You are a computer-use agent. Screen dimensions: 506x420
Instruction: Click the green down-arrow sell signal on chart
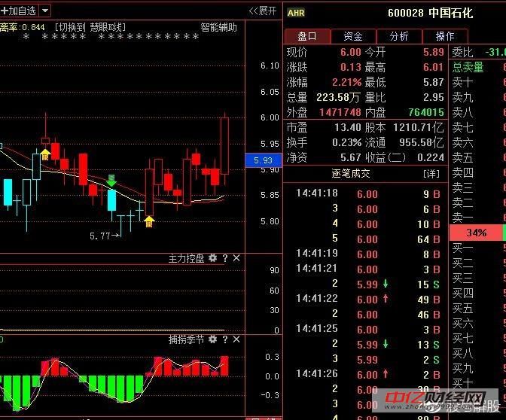[x=111, y=180]
